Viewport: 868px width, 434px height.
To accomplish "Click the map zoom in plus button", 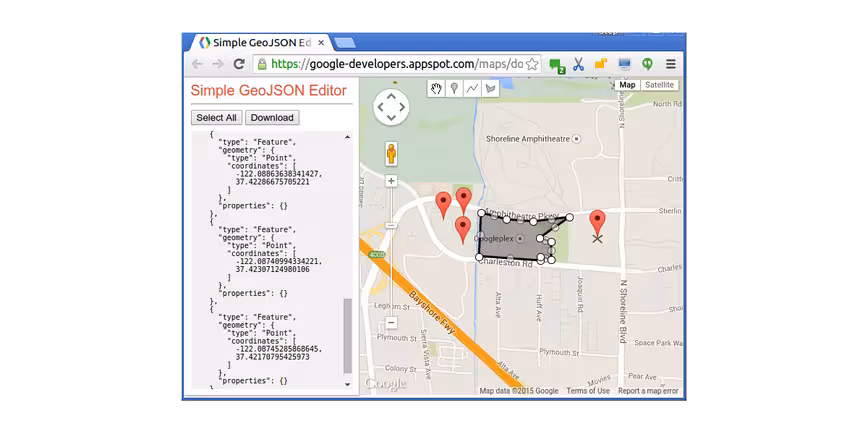I will click(x=391, y=181).
